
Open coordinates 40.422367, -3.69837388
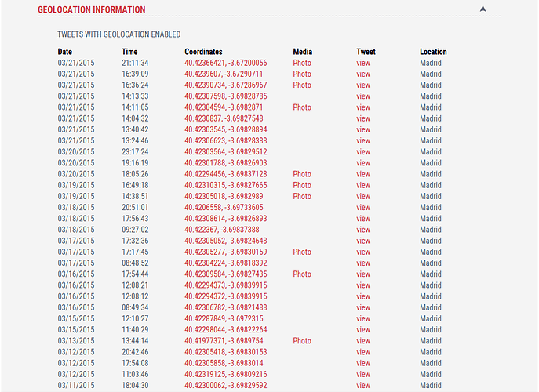click(222, 230)
